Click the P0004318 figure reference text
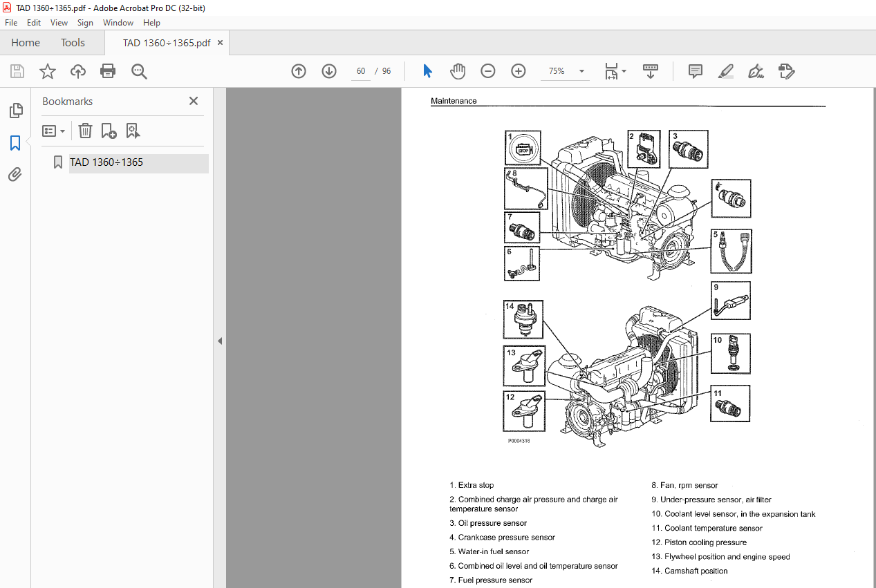The image size is (876, 588). pyautogui.click(x=519, y=439)
